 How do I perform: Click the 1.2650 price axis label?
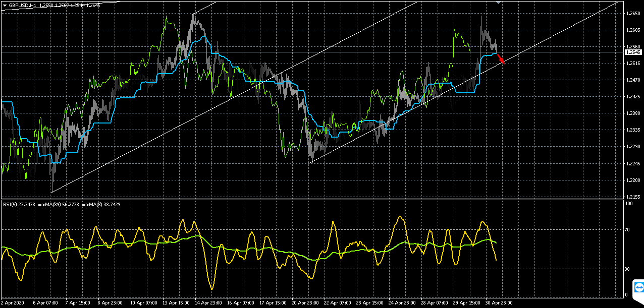(x=633, y=14)
